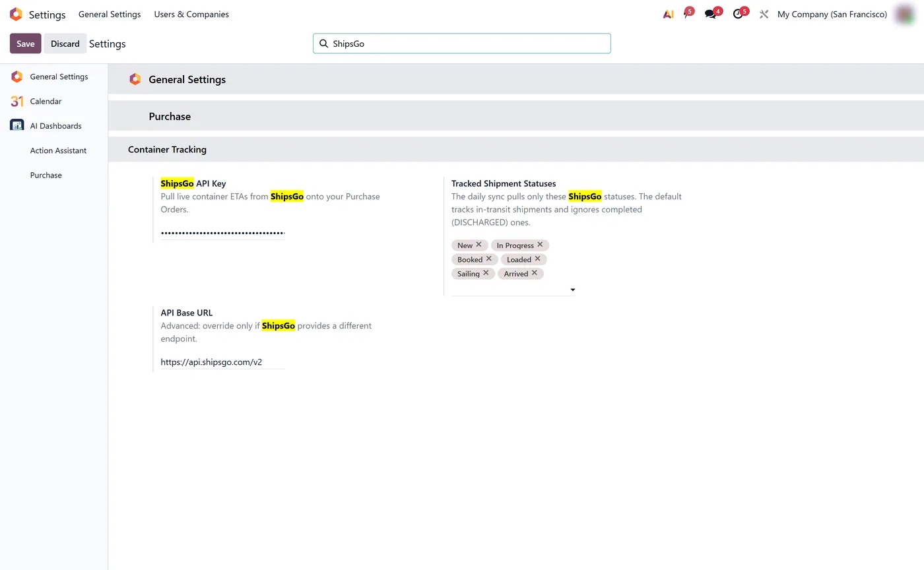Open the company switcher My Company (San Francisco)

click(832, 15)
